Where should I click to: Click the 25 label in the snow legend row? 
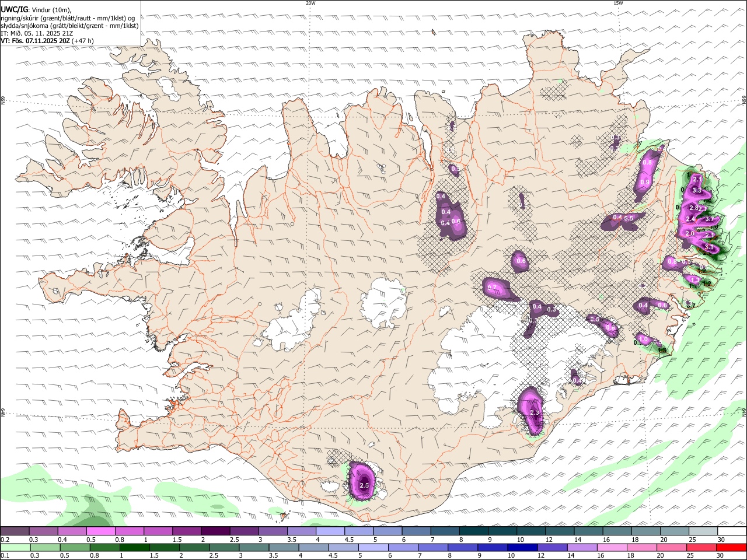[x=692, y=540]
